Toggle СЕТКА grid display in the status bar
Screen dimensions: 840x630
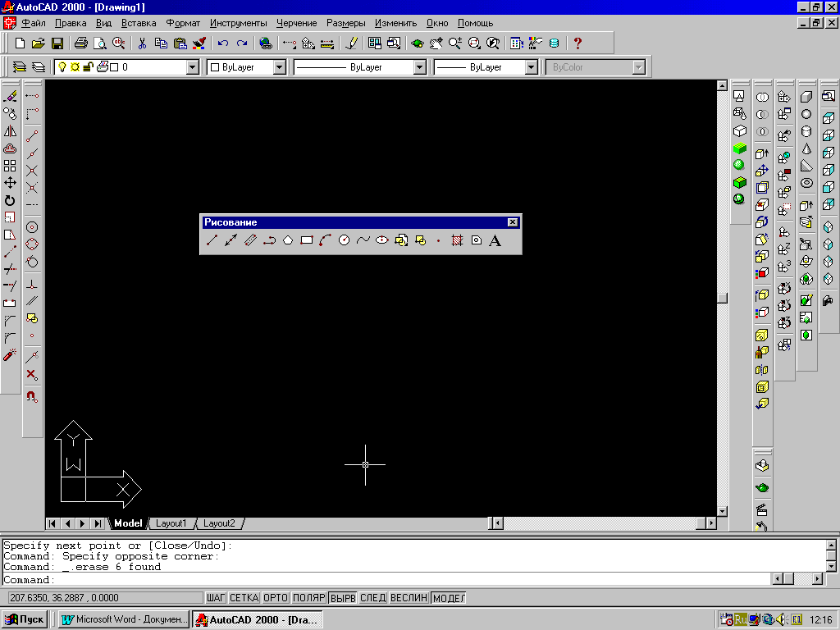[x=244, y=597]
